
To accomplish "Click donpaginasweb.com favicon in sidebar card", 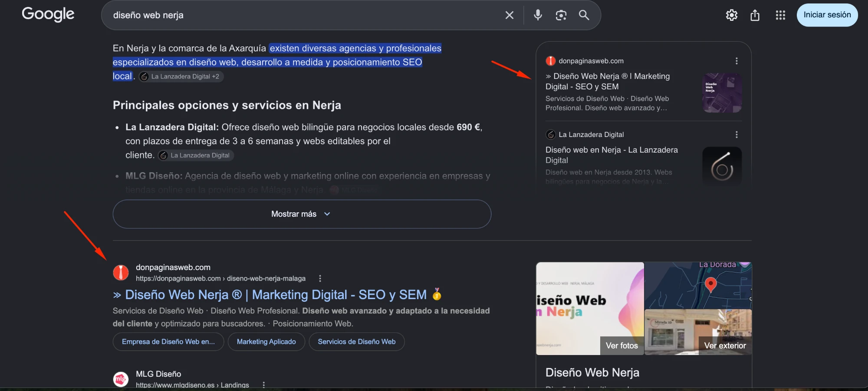I will [x=551, y=61].
